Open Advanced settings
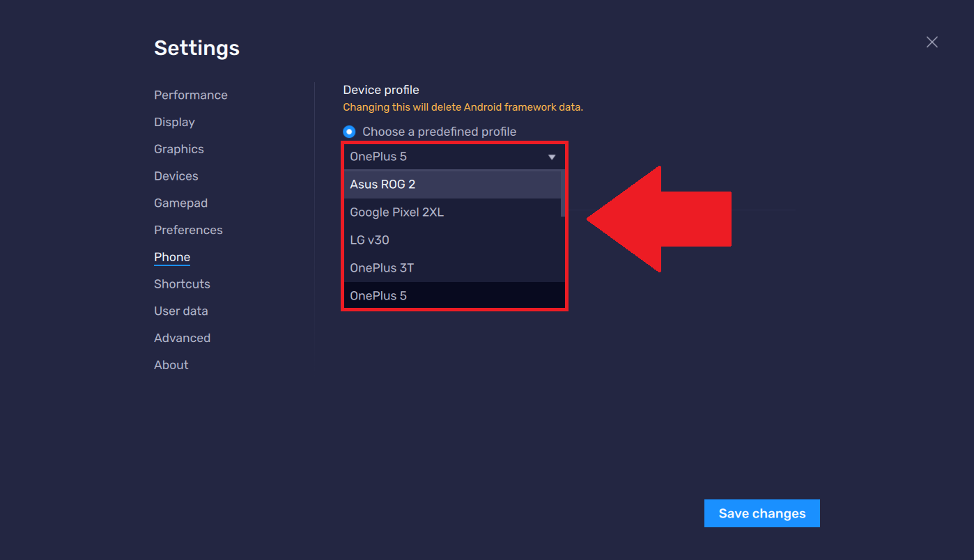974x560 pixels. pyautogui.click(x=182, y=337)
